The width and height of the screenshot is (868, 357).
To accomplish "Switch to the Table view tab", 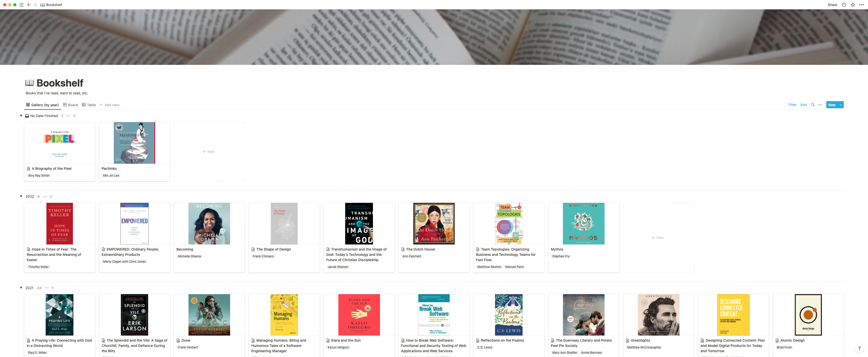I will pos(89,105).
